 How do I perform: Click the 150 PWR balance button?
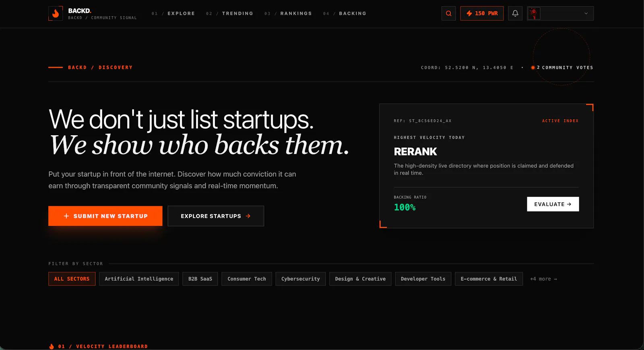click(x=482, y=13)
